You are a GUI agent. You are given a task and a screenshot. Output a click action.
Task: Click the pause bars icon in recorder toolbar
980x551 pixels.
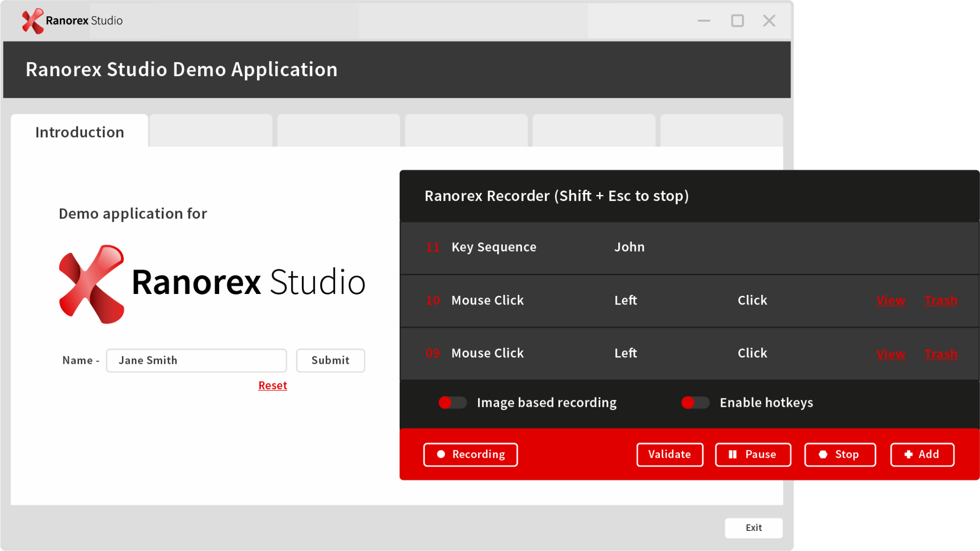(x=732, y=454)
